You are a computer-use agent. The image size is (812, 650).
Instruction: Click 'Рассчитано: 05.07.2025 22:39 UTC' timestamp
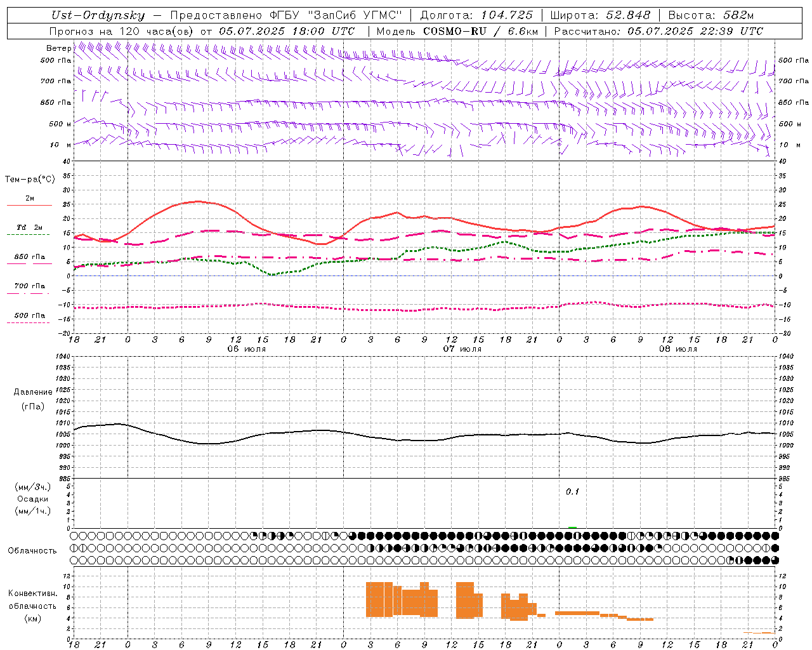coord(658,31)
